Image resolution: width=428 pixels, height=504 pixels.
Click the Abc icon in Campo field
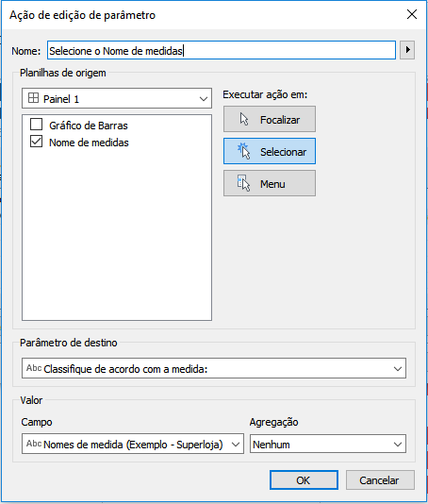34,444
